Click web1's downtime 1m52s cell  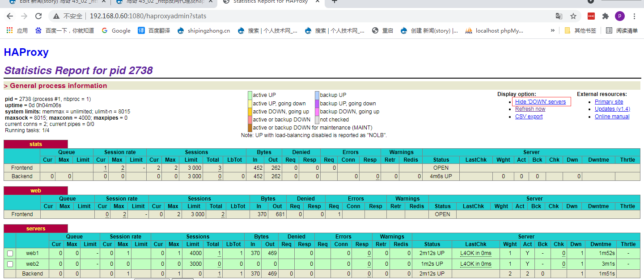pyautogui.click(x=601, y=253)
